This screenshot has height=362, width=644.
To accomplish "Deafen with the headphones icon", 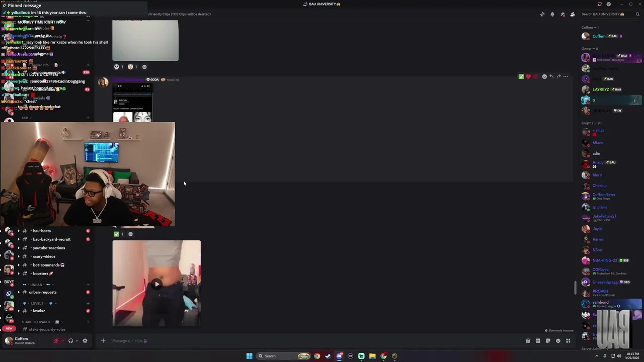I will pyautogui.click(x=70, y=341).
